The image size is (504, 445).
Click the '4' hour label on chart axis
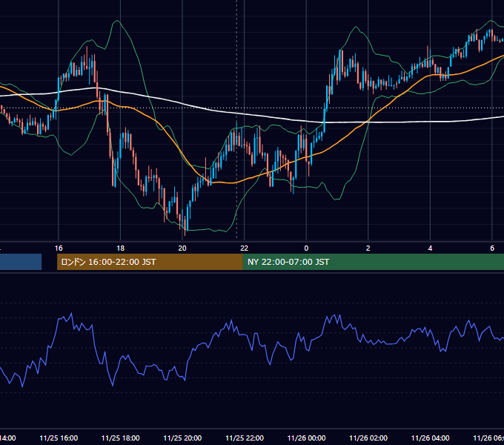[x=430, y=248]
